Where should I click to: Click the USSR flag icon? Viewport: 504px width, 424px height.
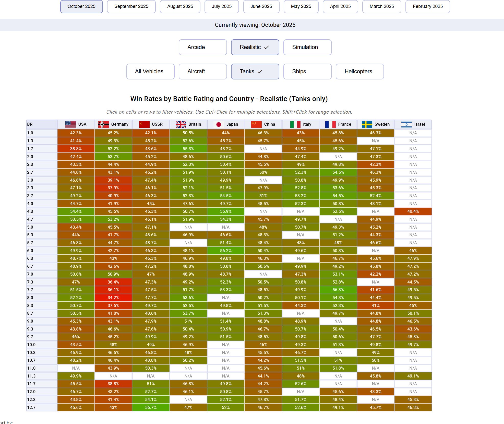tap(144, 124)
